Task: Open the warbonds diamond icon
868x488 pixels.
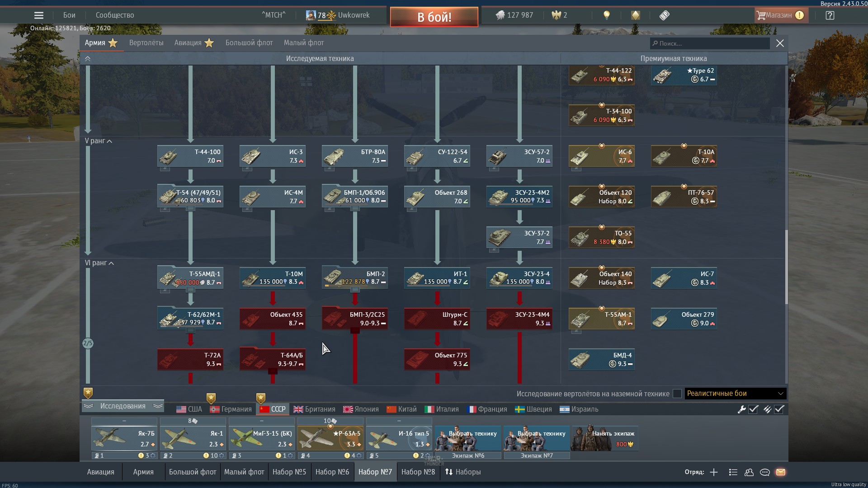Action: pos(636,15)
